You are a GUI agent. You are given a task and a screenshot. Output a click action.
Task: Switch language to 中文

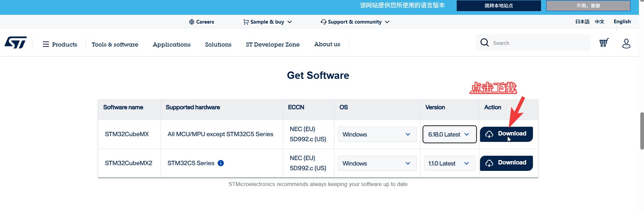(599, 22)
